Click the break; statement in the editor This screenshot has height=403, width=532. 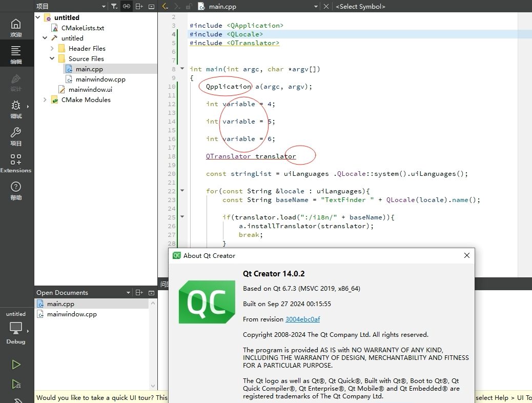[x=251, y=235]
